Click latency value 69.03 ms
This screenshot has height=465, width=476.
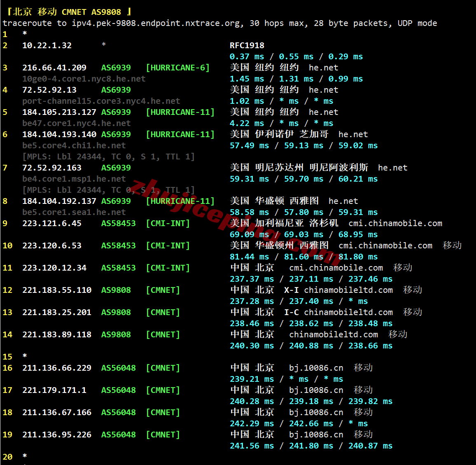click(x=303, y=235)
